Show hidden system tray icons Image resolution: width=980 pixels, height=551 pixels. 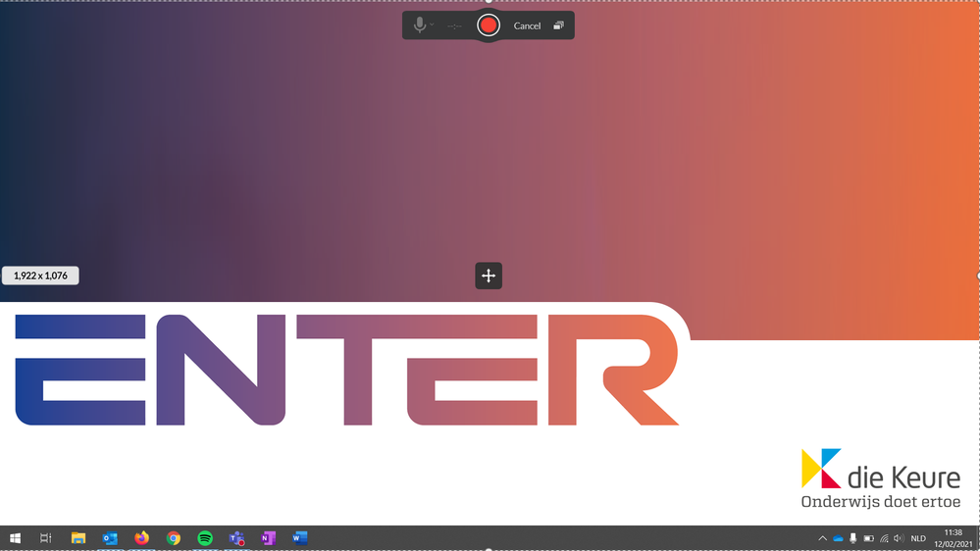click(x=822, y=538)
